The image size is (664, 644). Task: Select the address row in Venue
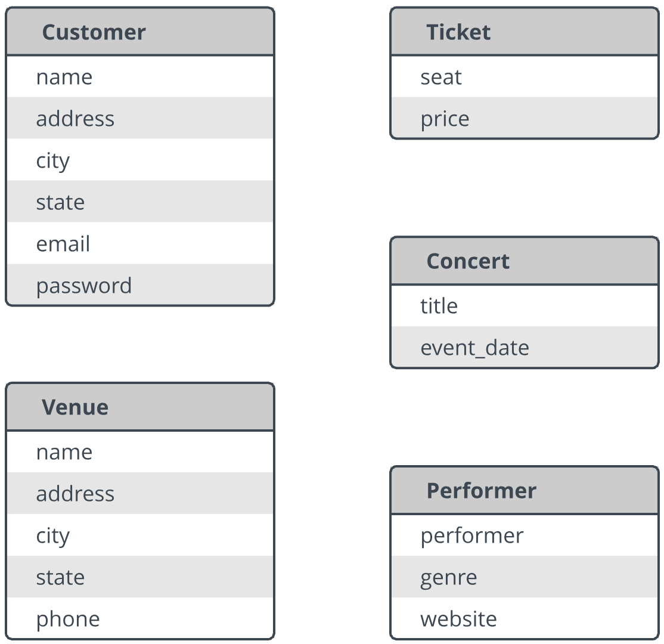pos(140,493)
